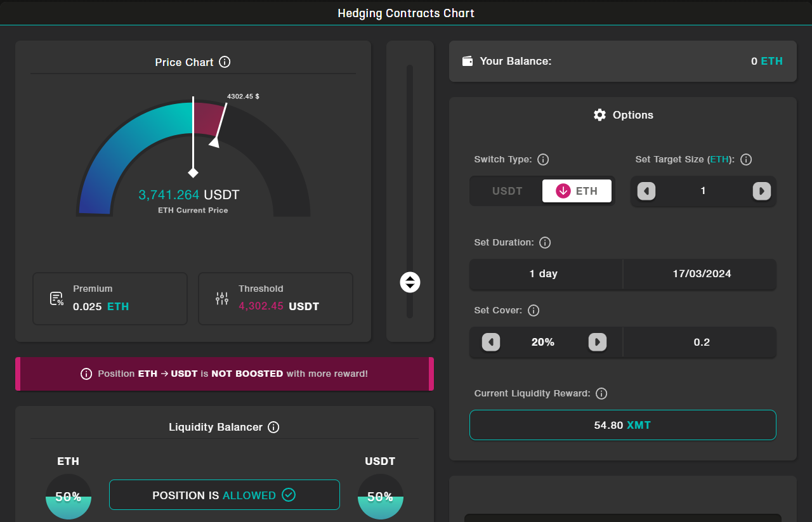Click the Current Liquidity Reward info icon
812x522 pixels.
601,394
